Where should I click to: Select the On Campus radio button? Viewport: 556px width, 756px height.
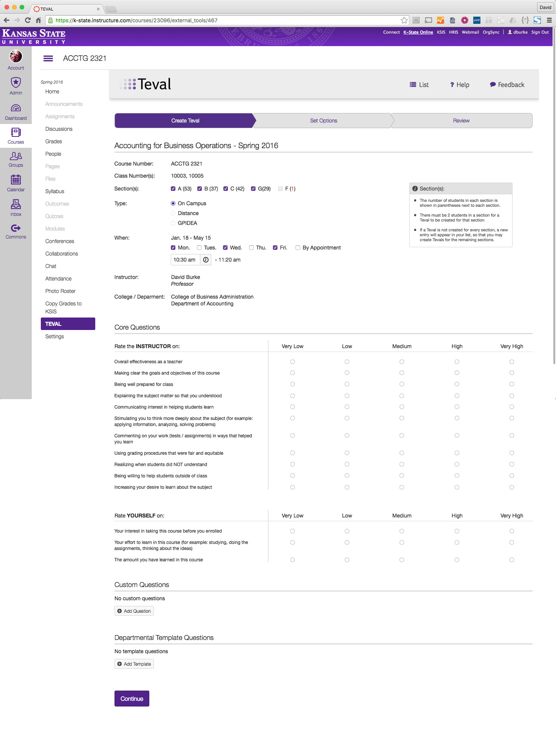point(173,203)
